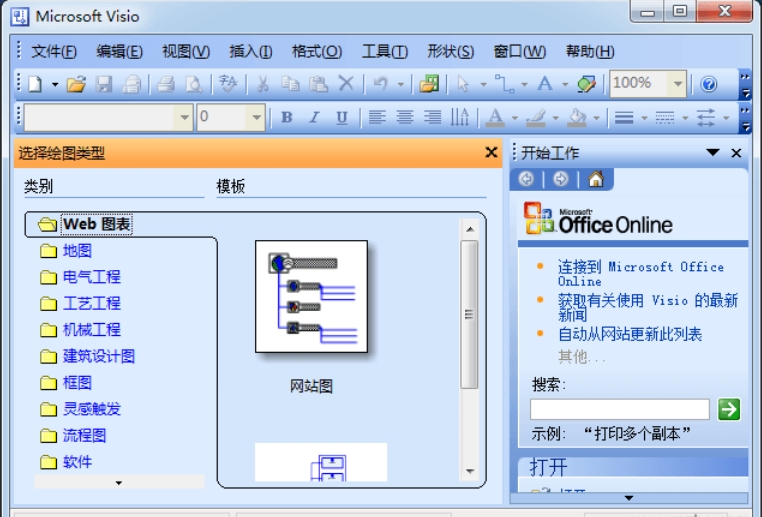Select the Connector tool

[504, 84]
